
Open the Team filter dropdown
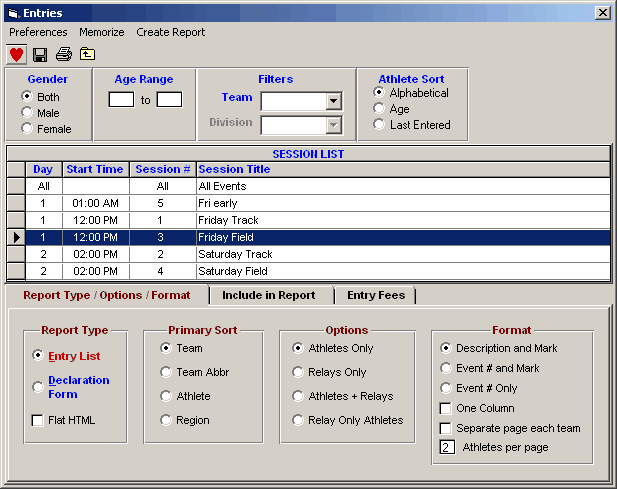tap(334, 101)
